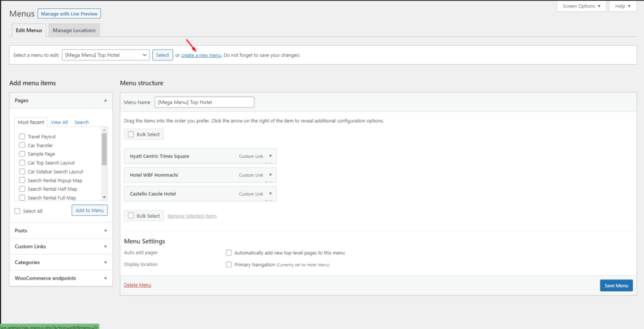644x329 pixels.
Task: Check the Travel Payout page checkbox
Action: pos(23,137)
